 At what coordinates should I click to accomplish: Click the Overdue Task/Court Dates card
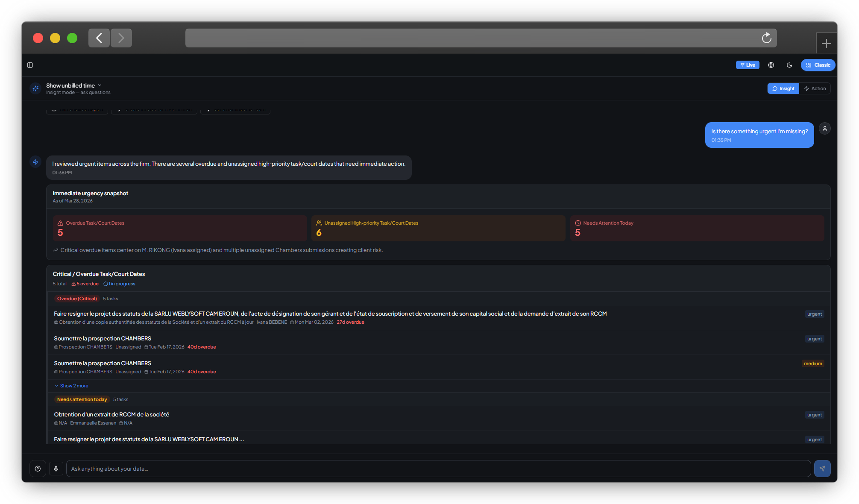click(x=179, y=228)
